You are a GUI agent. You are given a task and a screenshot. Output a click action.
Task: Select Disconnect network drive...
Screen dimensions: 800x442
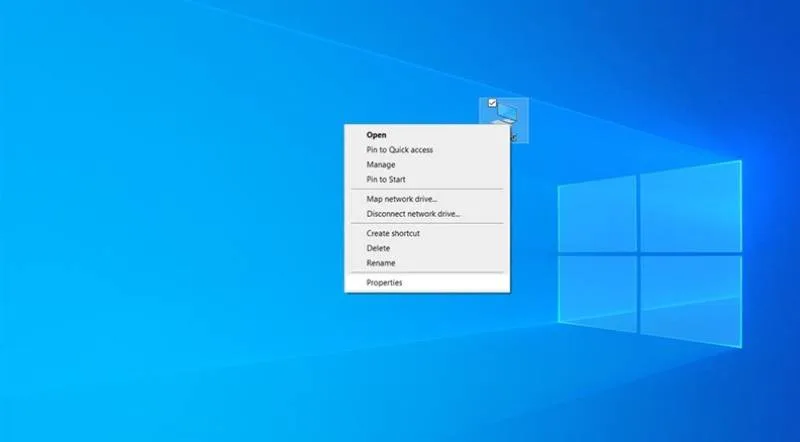[x=427, y=213]
